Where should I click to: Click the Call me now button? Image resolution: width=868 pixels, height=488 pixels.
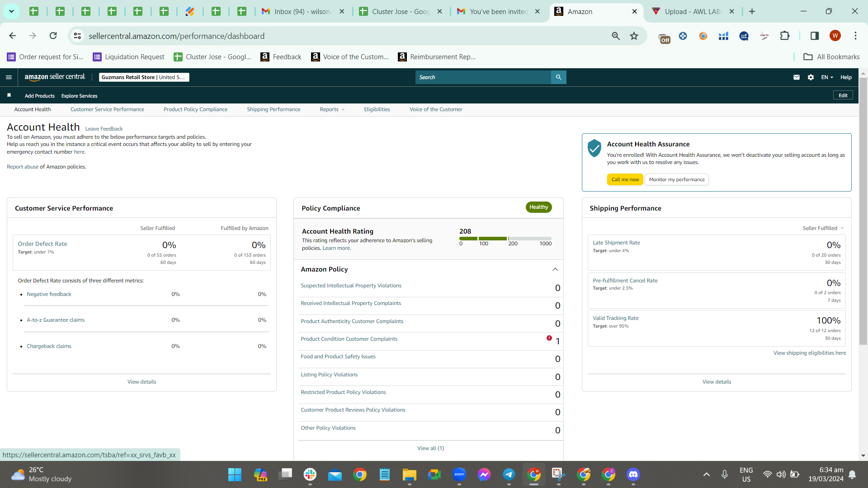[x=625, y=179]
